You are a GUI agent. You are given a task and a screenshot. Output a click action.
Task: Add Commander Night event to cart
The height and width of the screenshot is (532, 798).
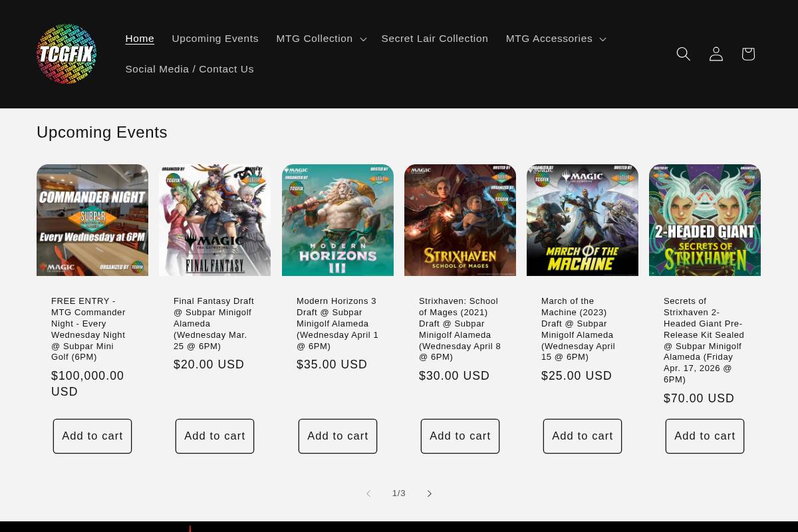pos(92,436)
